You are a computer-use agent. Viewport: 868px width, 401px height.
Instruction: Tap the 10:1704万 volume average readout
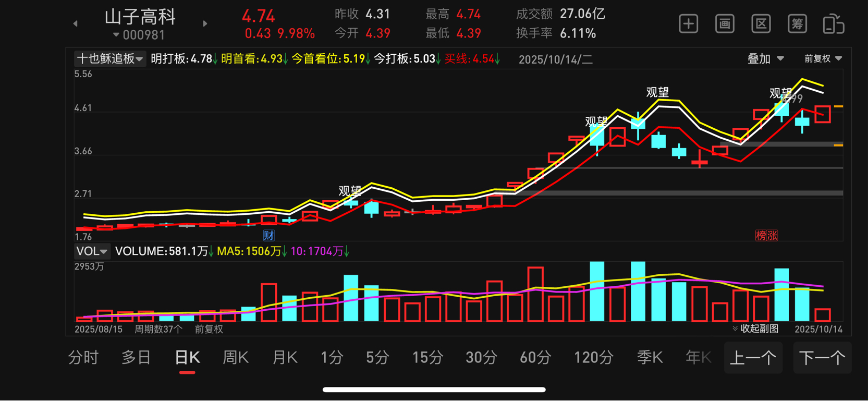pyautogui.click(x=320, y=251)
